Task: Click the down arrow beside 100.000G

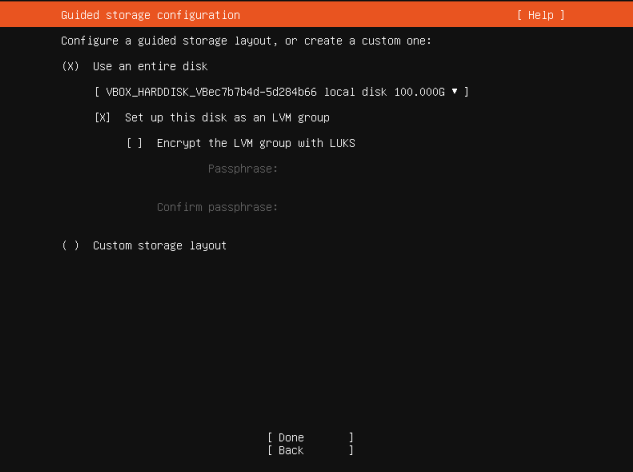Action: pyautogui.click(x=455, y=91)
